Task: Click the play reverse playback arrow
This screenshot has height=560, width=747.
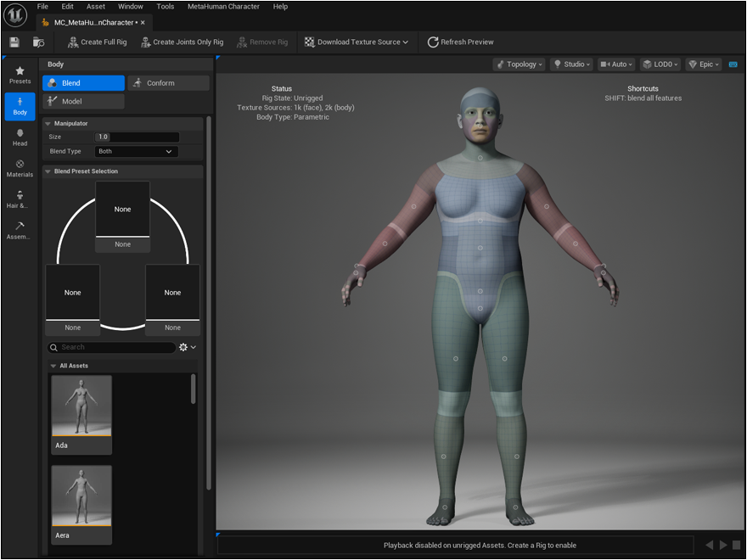Action: click(x=710, y=545)
